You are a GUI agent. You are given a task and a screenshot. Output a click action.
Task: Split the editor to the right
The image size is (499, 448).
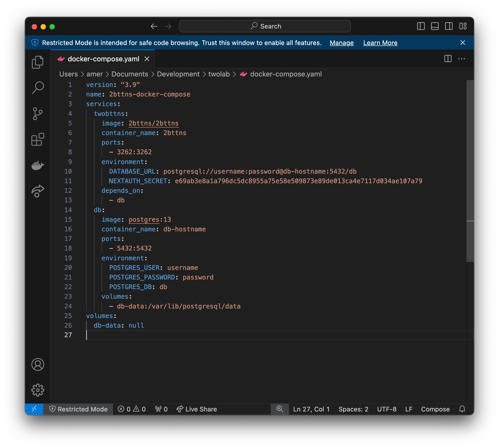448,59
